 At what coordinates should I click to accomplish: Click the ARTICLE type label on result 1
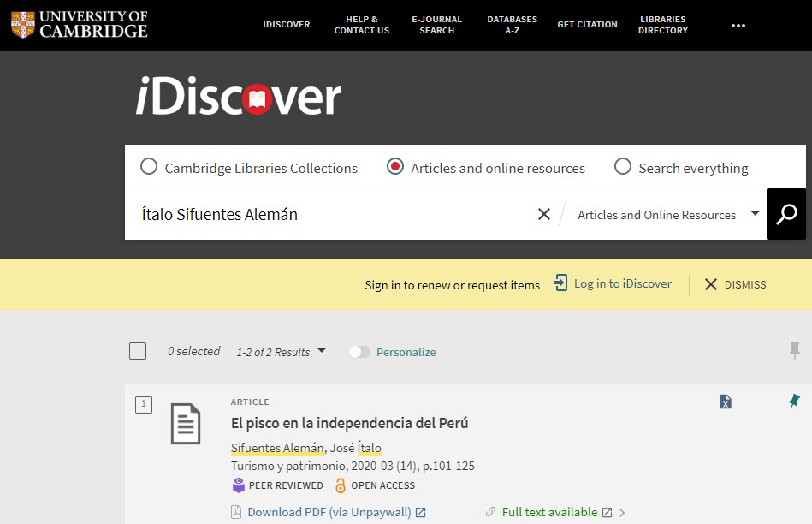click(x=250, y=402)
